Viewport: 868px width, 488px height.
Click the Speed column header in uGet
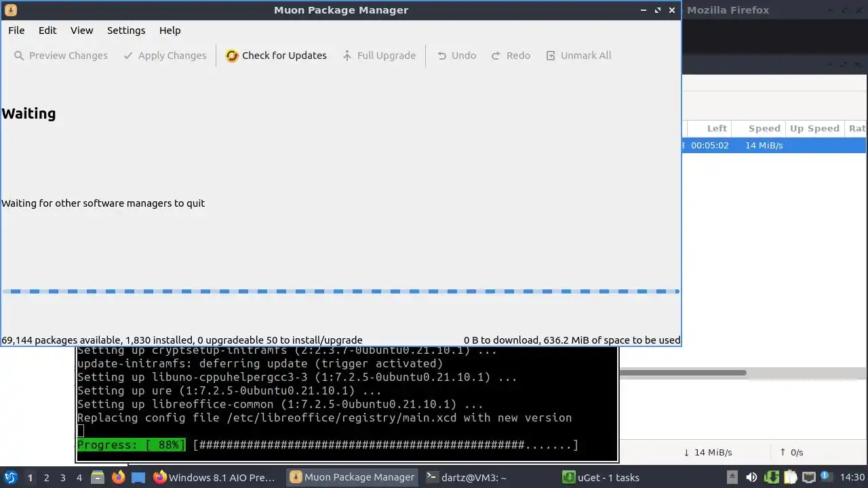759,128
